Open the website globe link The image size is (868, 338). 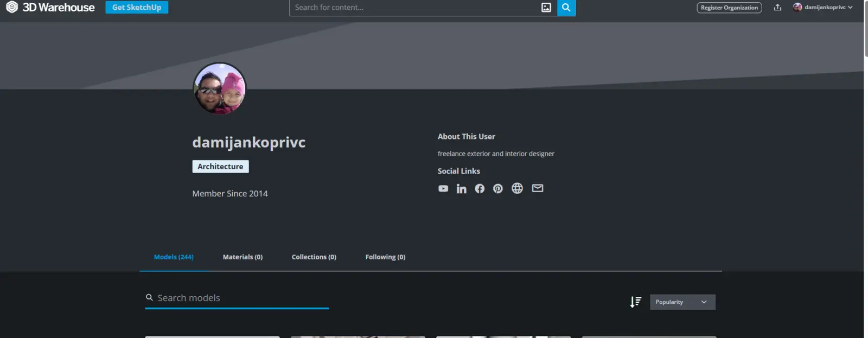coord(518,188)
